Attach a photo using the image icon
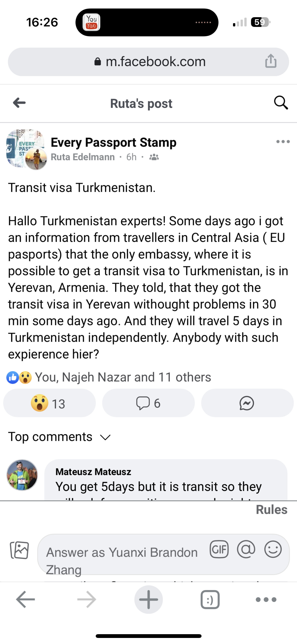The width and height of the screenshot is (297, 644). 19,550
